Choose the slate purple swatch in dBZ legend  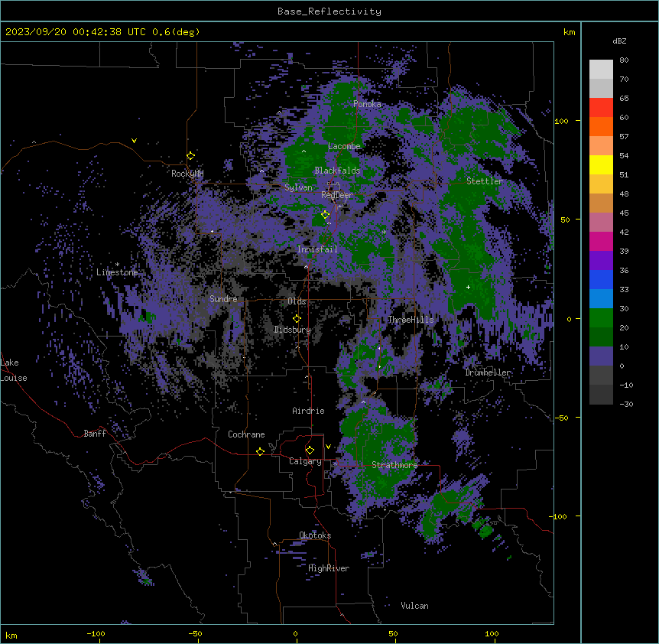tap(601, 356)
